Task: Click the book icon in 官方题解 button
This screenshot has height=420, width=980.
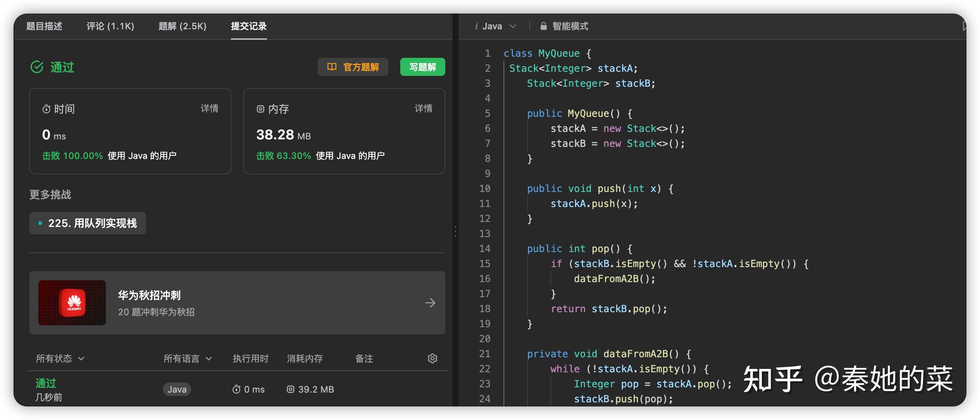Action: 332,66
